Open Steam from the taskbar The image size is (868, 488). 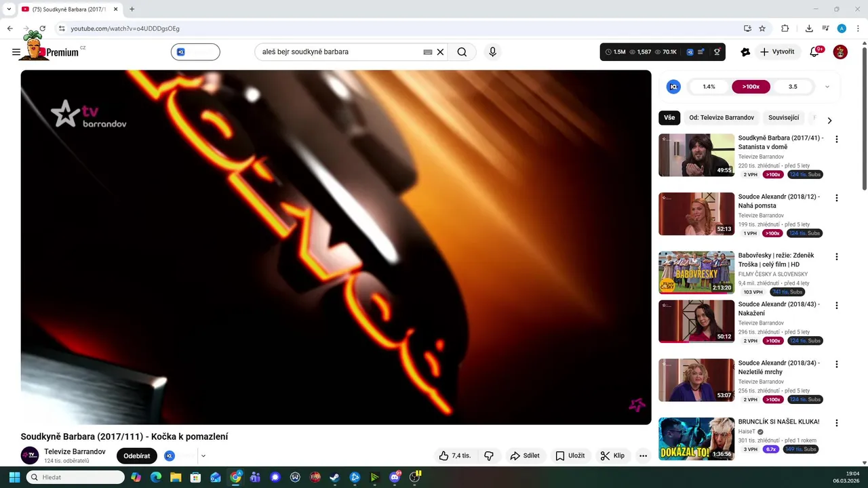(x=334, y=477)
